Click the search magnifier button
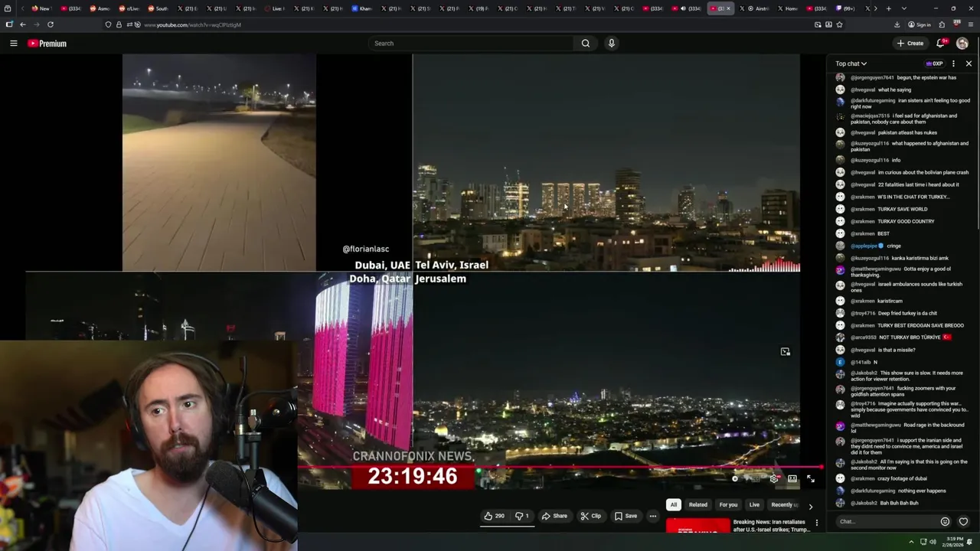Image resolution: width=980 pixels, height=551 pixels. pyautogui.click(x=586, y=44)
